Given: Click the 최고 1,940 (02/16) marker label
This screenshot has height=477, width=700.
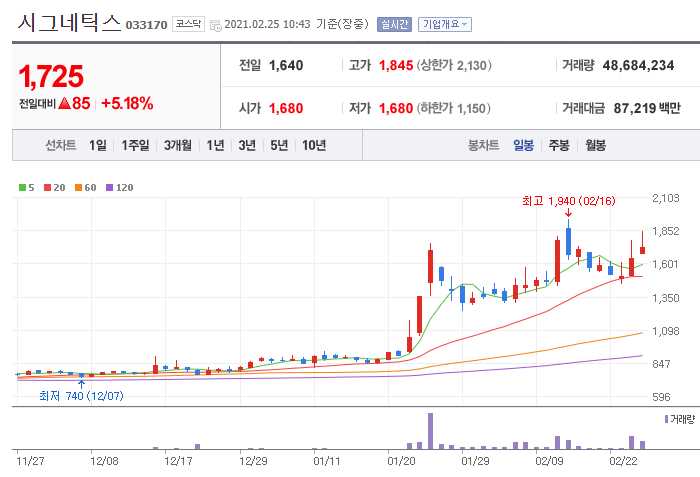Looking at the screenshot, I should point(568,201).
